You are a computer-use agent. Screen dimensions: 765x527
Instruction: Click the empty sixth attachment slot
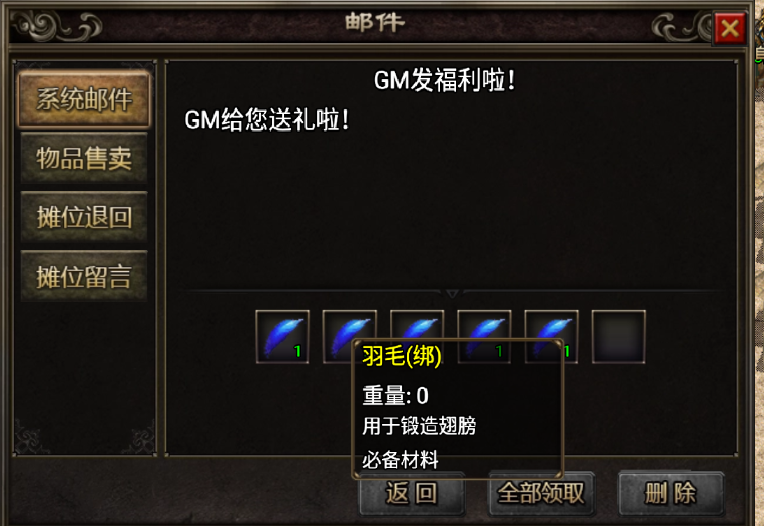tap(619, 337)
